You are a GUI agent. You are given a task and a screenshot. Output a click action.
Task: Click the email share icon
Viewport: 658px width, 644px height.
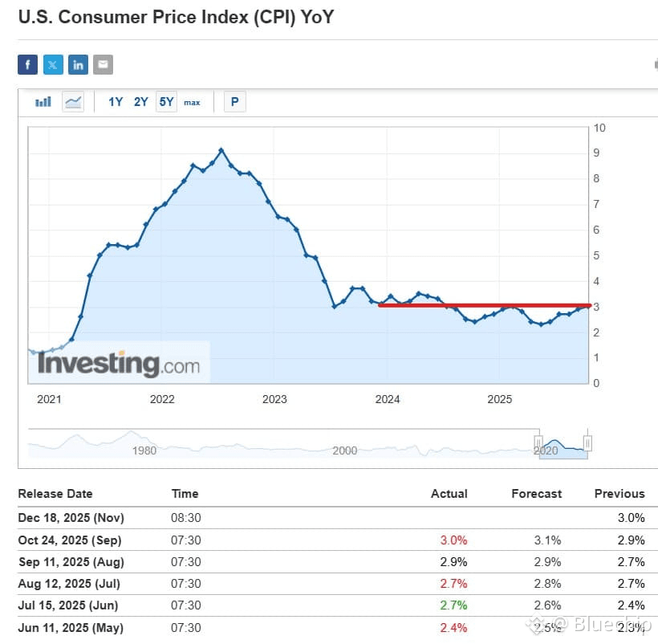tap(103, 65)
